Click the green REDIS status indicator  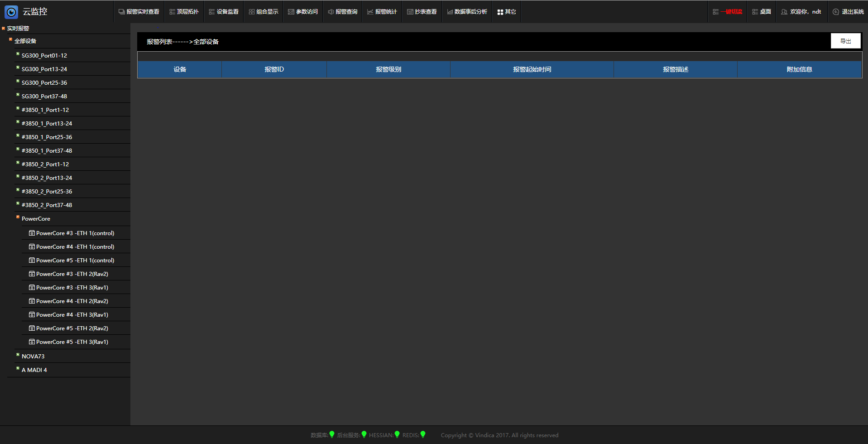423,434
